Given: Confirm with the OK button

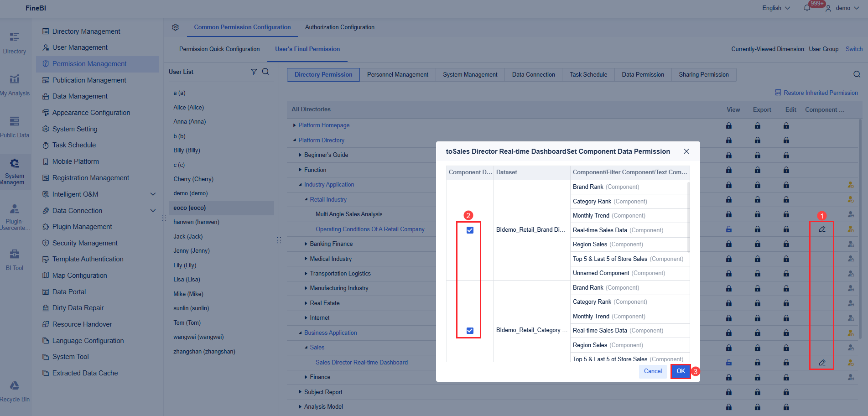Looking at the screenshot, I should point(681,371).
